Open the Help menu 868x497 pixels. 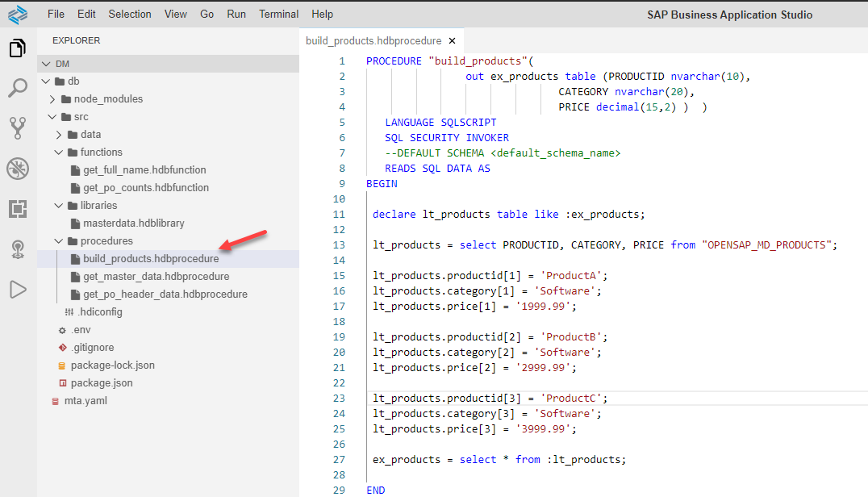coord(322,15)
